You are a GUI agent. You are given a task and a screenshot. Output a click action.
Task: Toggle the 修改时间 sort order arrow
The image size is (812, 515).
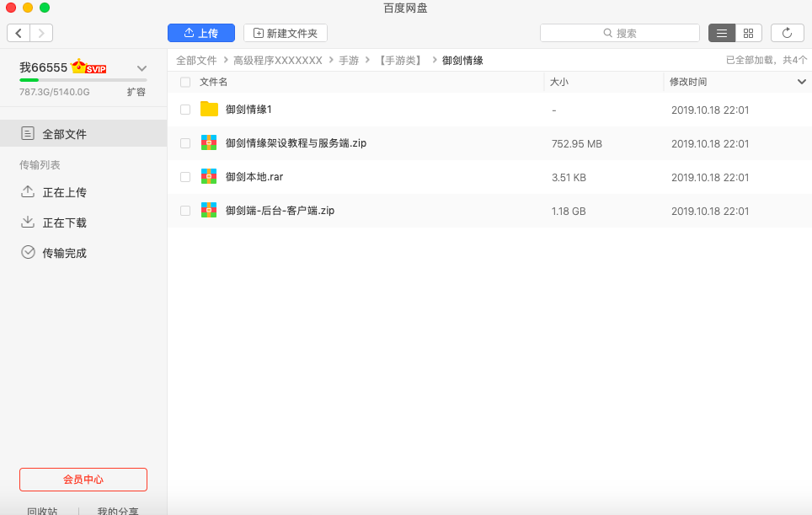[x=801, y=82]
